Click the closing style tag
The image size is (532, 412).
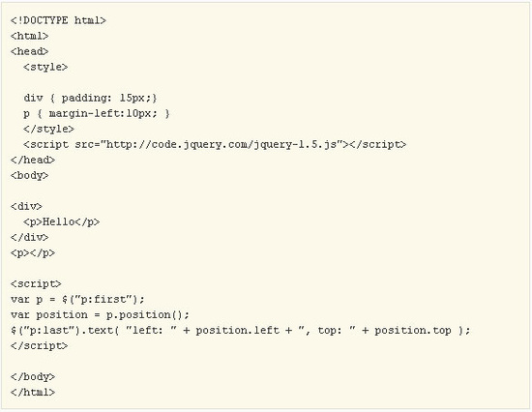pos(49,129)
